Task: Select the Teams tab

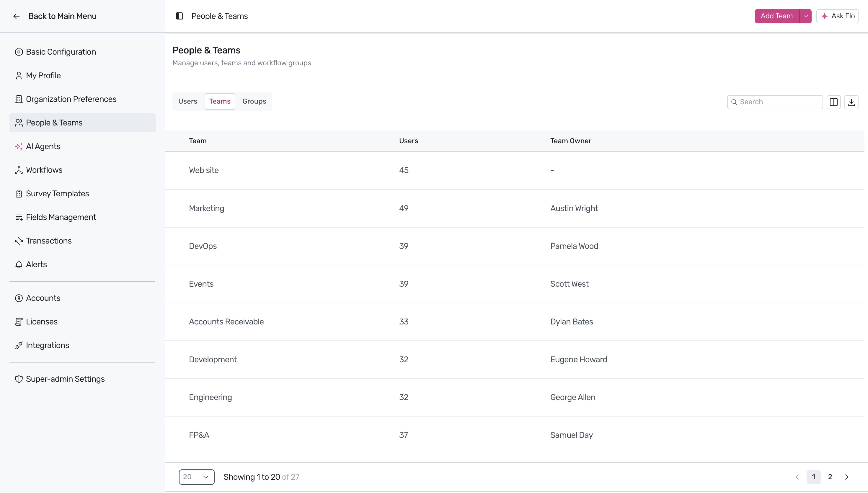Action: coord(220,101)
